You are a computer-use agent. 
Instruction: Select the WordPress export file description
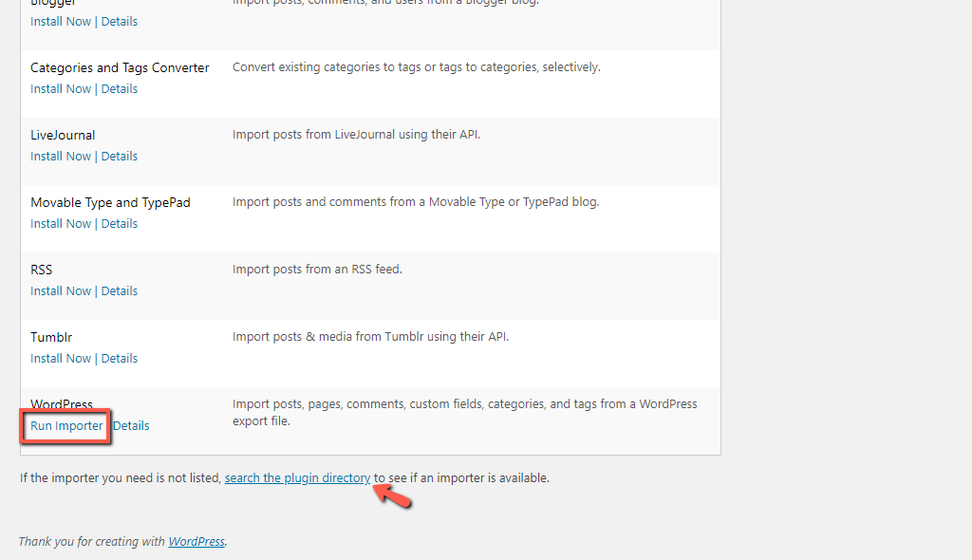[x=465, y=412]
